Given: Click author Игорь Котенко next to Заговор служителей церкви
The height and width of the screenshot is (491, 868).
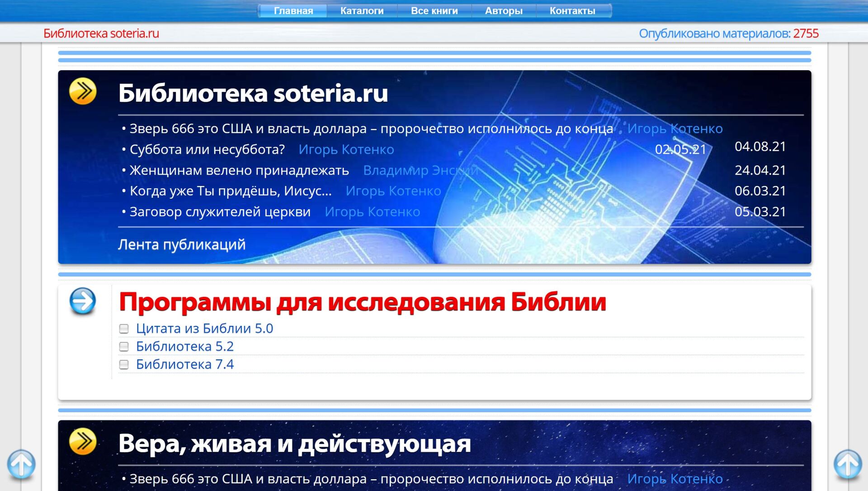Looking at the screenshot, I should (x=373, y=212).
